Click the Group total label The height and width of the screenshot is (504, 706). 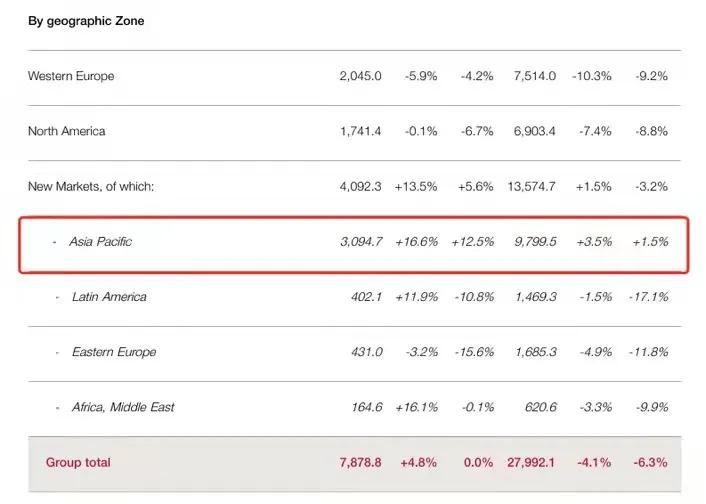78,462
